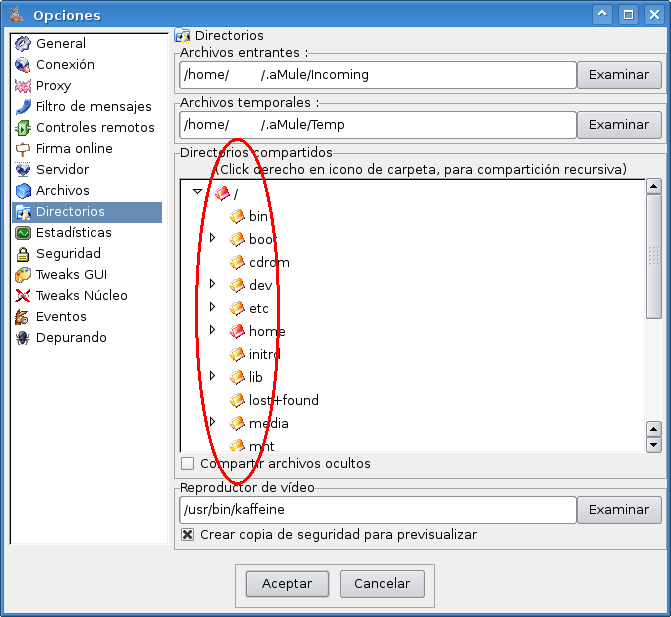
Task: Click Examinar for Archivos entrantes
Action: coord(619,75)
